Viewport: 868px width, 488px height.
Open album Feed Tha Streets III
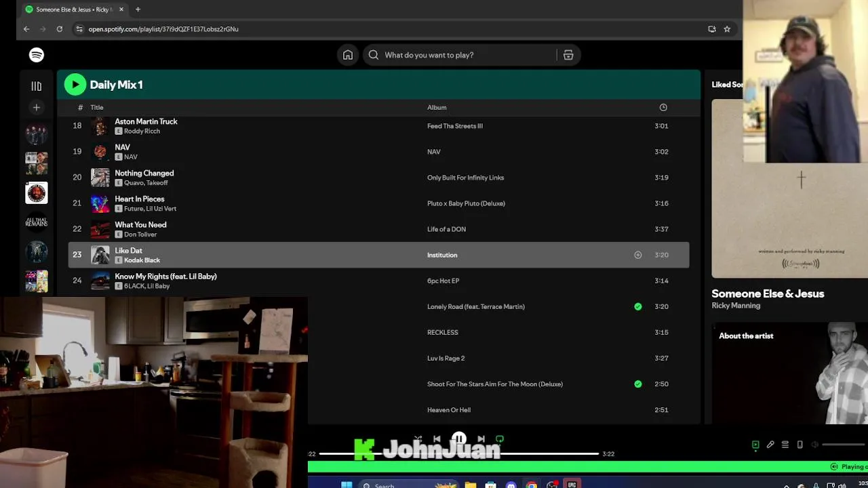(x=455, y=126)
